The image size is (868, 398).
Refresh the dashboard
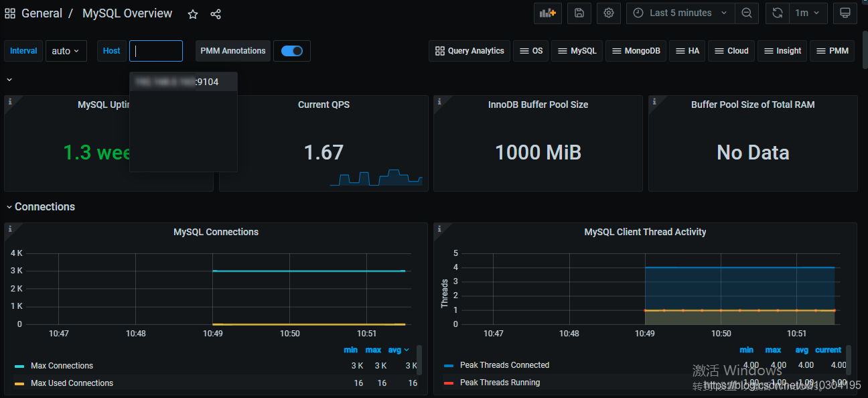click(x=778, y=13)
